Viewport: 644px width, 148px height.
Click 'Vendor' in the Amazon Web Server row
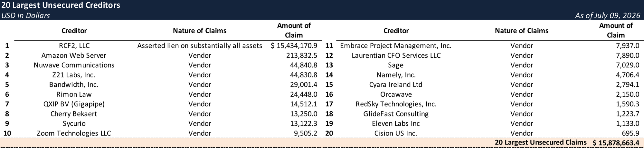pyautogui.click(x=200, y=55)
